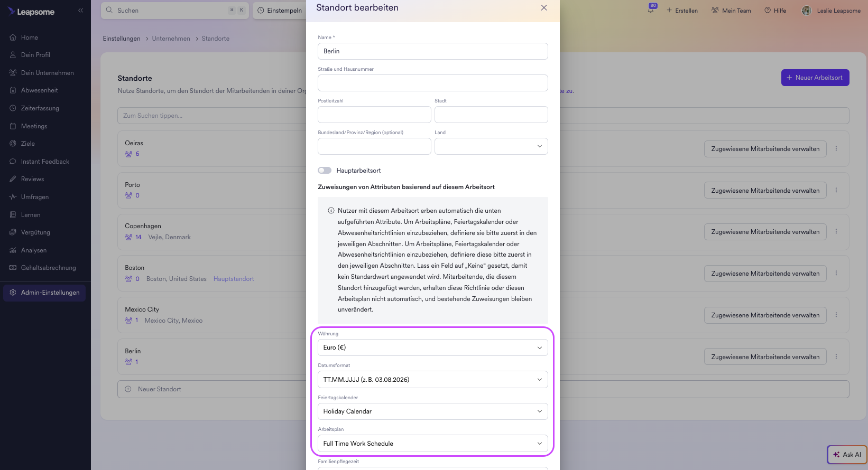The image size is (868, 470).
Task: Click the search magnifier icon
Action: pos(109,10)
